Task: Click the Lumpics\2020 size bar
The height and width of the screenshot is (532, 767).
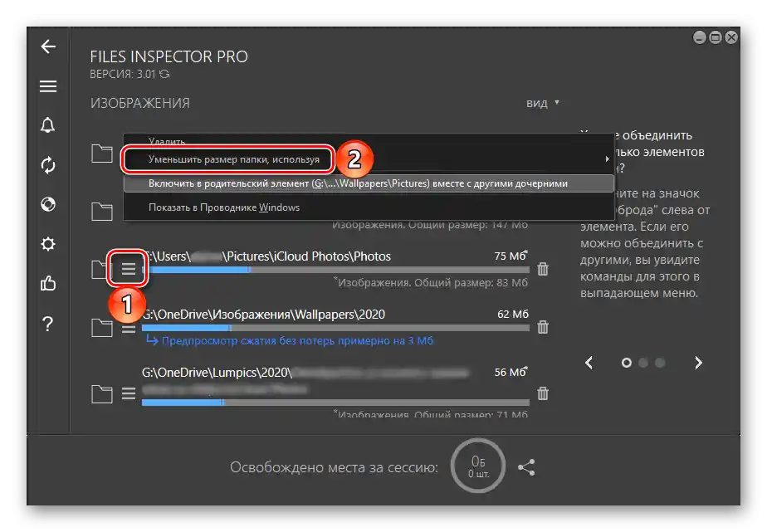Action: point(335,403)
